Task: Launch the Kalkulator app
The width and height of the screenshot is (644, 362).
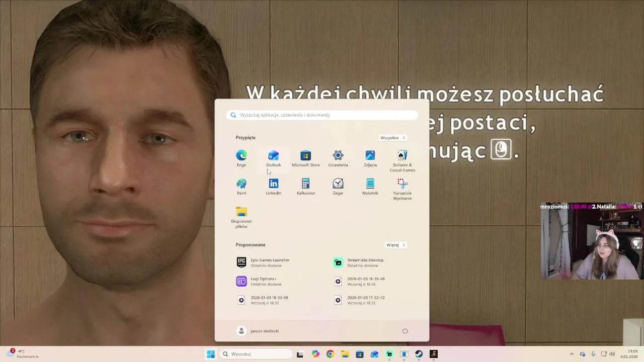Action: 306,187
